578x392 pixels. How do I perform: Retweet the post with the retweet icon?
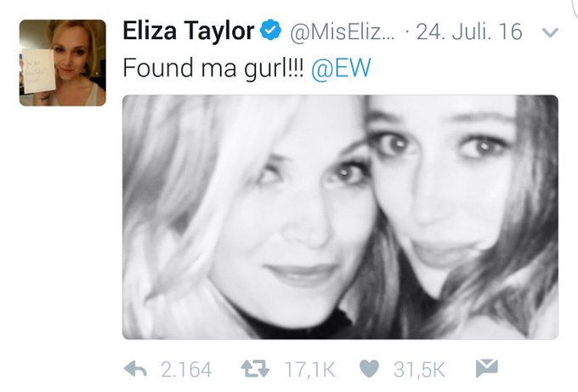(x=255, y=369)
